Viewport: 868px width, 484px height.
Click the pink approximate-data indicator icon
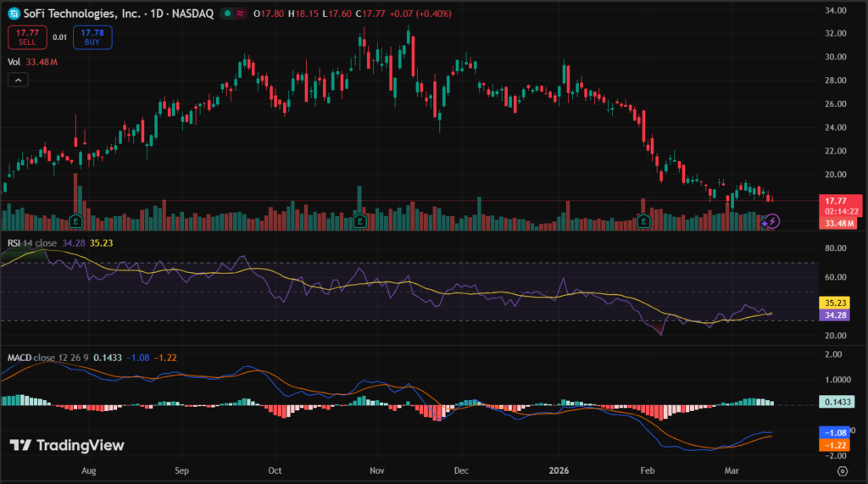242,14
